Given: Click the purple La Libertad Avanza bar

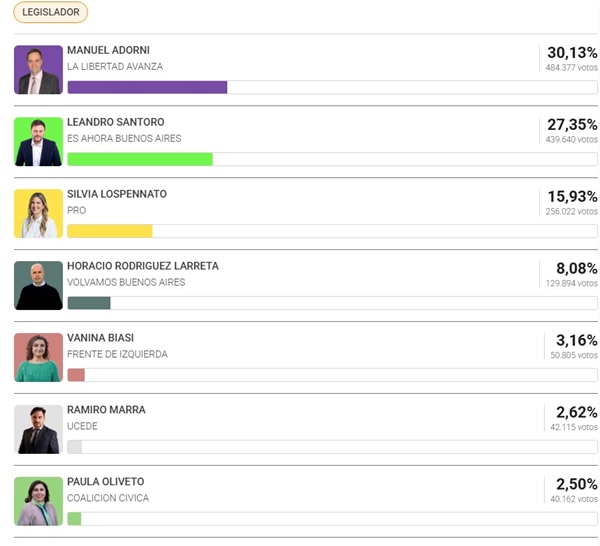Looking at the screenshot, I should tap(147, 87).
